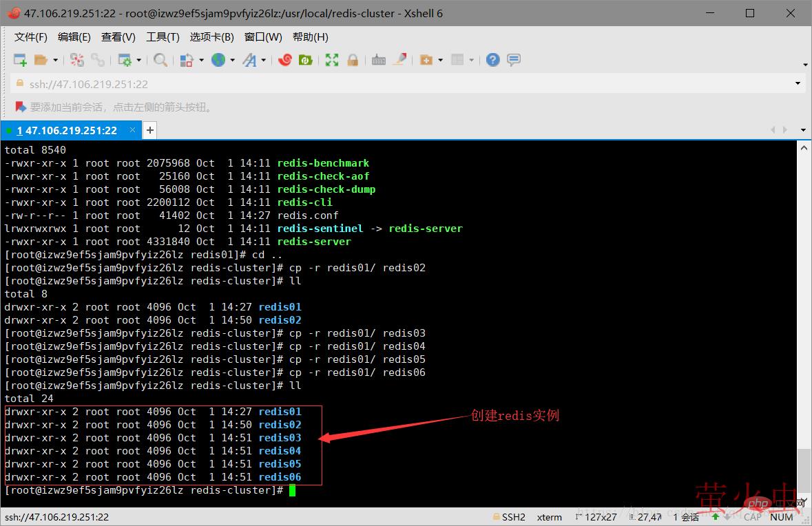Click the New Session toolbar icon
This screenshot has height=526, width=812.
pos(20,61)
